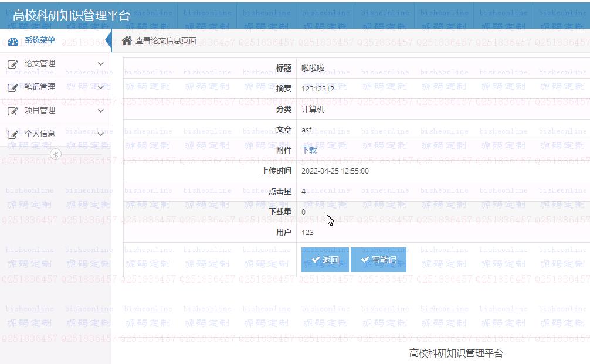
Task: Click the 下载量 field label
Action: [x=280, y=212]
